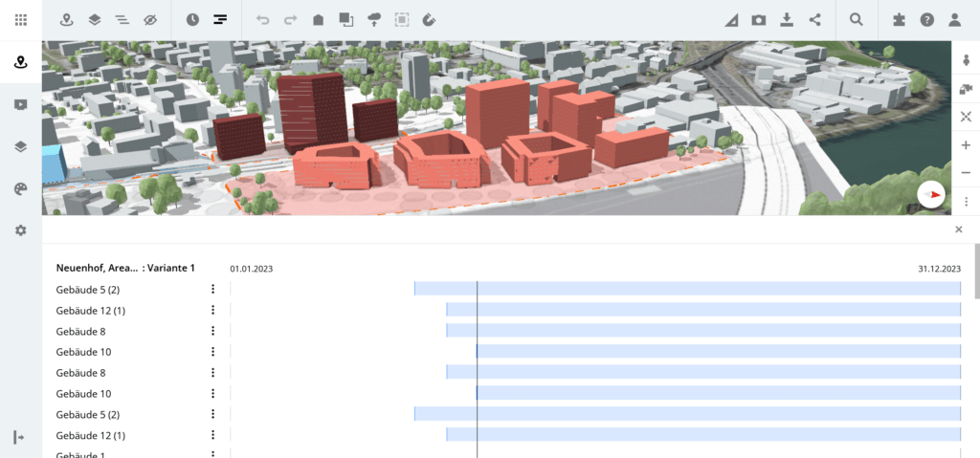This screenshot has height=458, width=980.
Task: Select the color palette sidebar icon
Action: click(x=21, y=188)
